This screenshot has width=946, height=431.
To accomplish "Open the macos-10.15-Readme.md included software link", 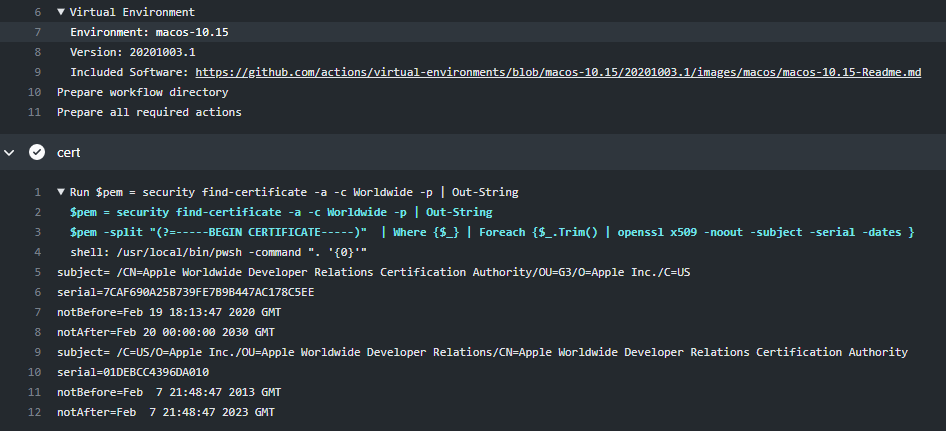I will click(x=558, y=72).
